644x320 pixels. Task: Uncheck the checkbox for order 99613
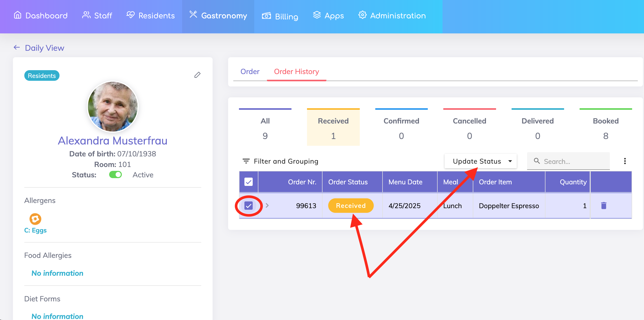[x=249, y=206]
